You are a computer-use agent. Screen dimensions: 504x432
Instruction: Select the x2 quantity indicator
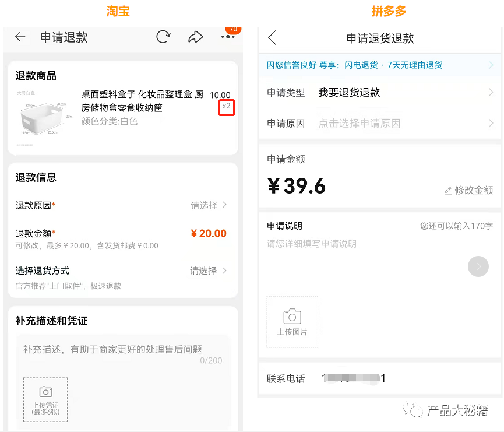[227, 107]
